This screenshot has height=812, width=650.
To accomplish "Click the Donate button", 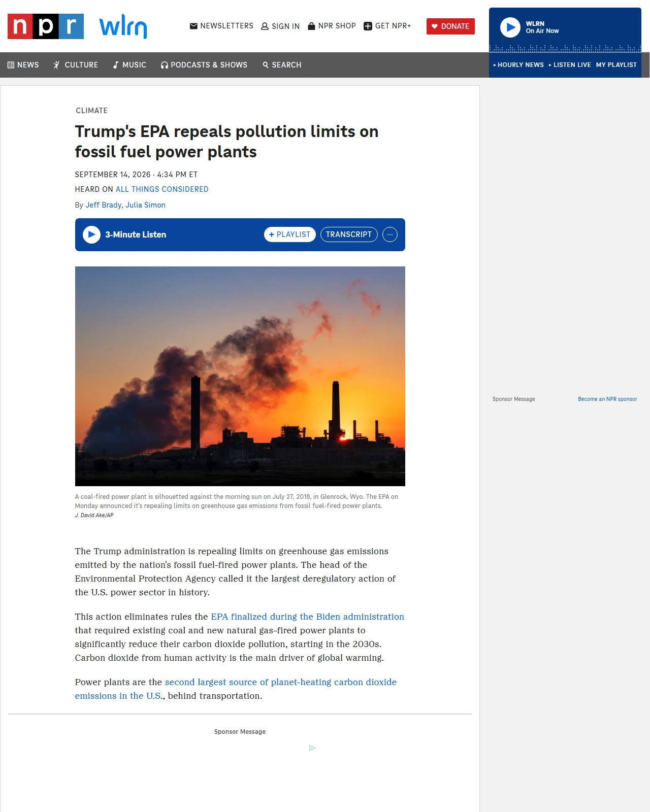I will point(450,26).
